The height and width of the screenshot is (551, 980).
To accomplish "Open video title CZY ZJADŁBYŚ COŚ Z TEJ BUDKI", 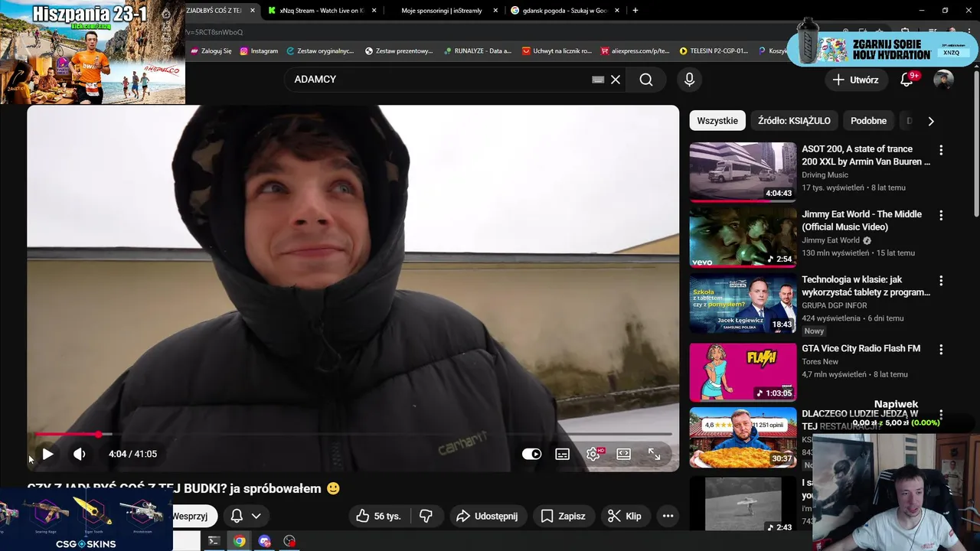I will [184, 488].
